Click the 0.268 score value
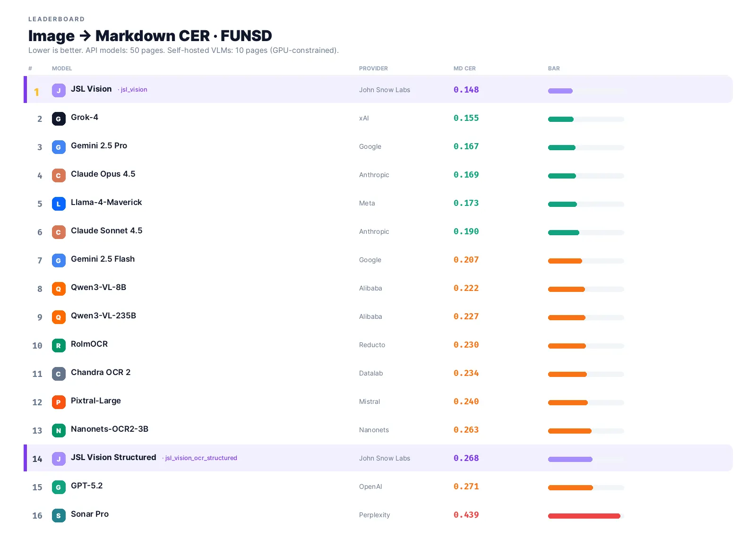756x555 pixels. click(x=466, y=458)
